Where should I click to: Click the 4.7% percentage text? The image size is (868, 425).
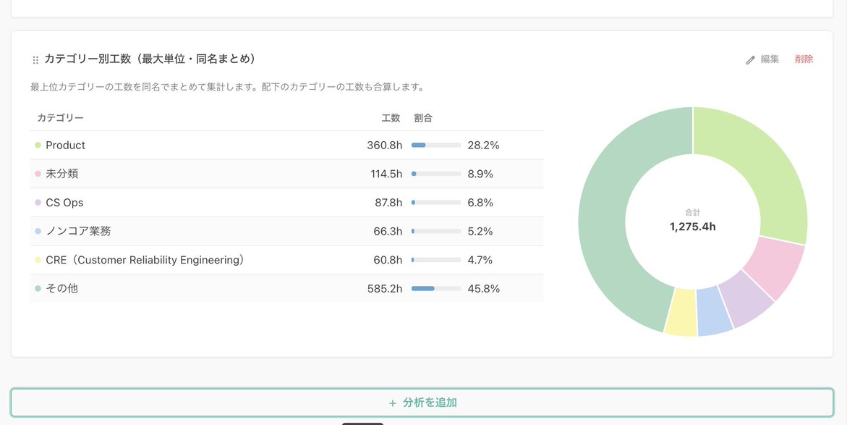(480, 259)
